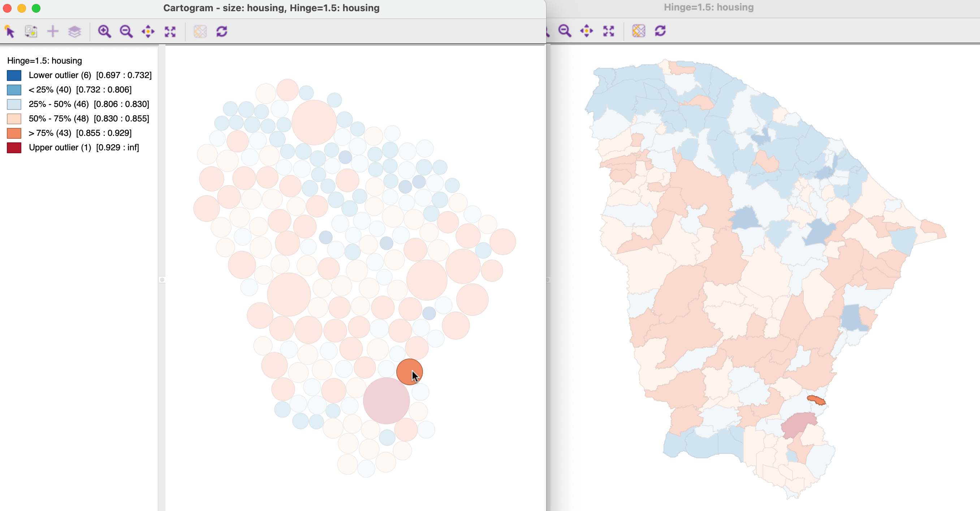Screen dimensions: 980x511
Task: Click the 'Hinge=1.5: housing' legend title
Action: 44,61
